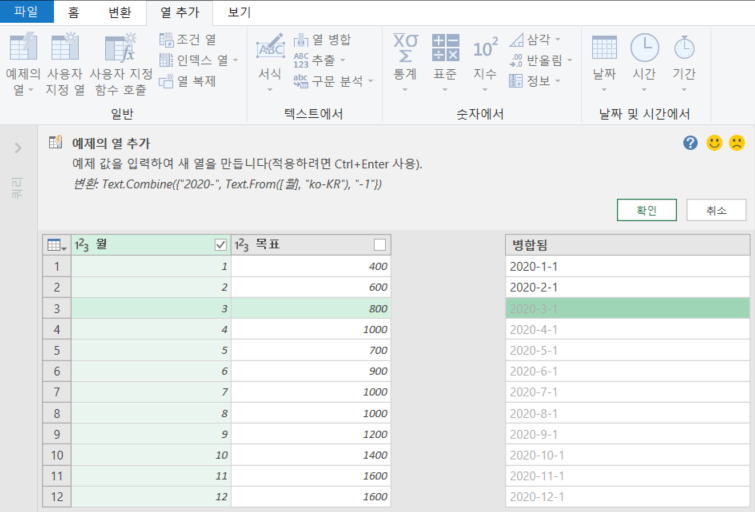
Task: Click the 목표 value 400 cell
Action: [x=311, y=266]
